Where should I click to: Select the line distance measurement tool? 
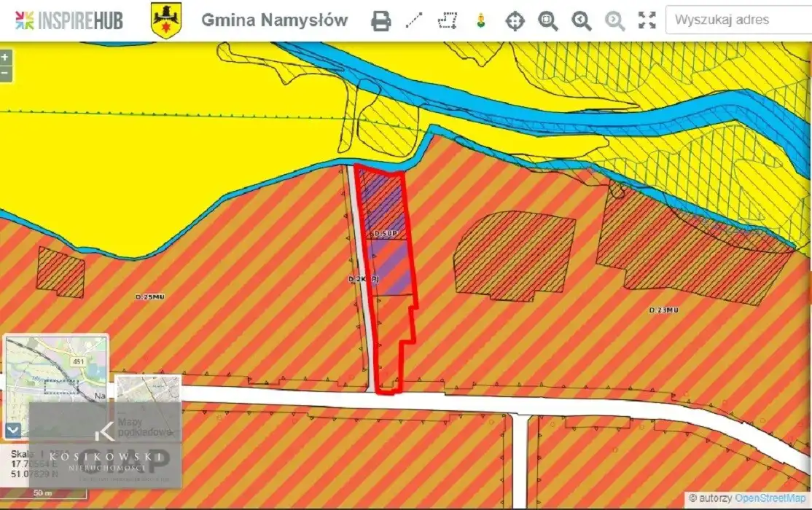[414, 20]
